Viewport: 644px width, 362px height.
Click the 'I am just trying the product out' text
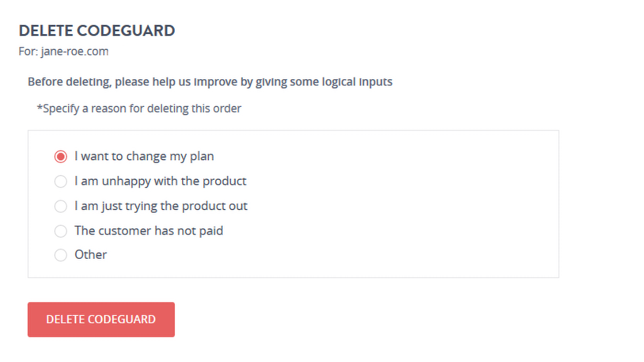161,206
